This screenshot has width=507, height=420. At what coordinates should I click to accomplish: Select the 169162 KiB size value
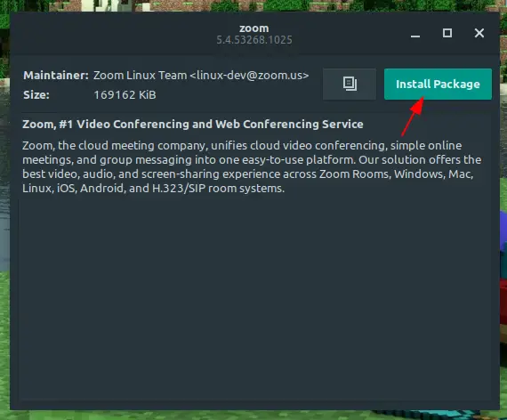tap(125, 95)
